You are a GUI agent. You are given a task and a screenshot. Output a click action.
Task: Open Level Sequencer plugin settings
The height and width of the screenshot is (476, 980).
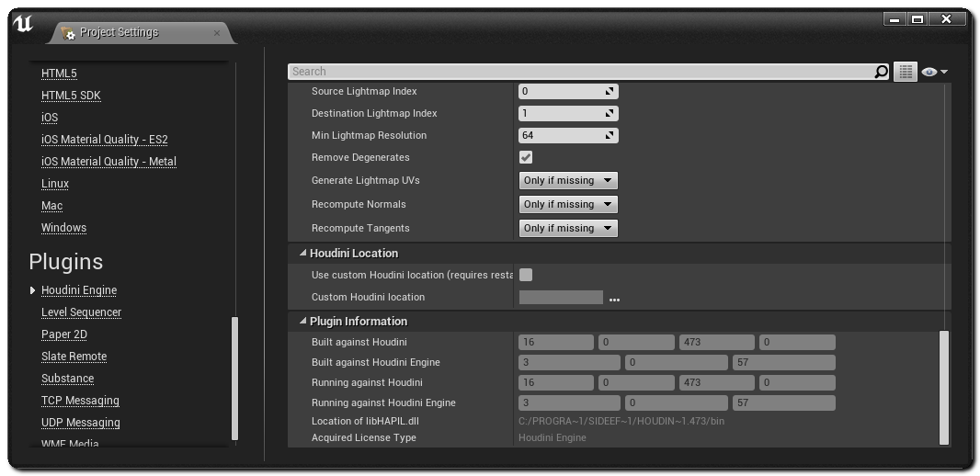tap(81, 312)
